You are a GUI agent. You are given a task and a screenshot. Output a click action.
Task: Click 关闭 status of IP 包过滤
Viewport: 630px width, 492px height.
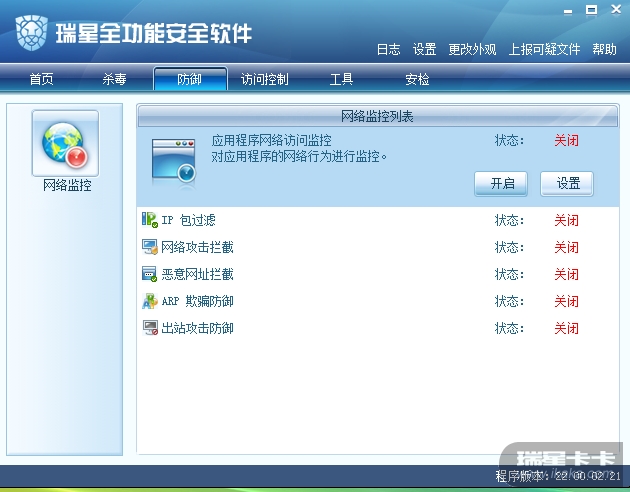[567, 220]
